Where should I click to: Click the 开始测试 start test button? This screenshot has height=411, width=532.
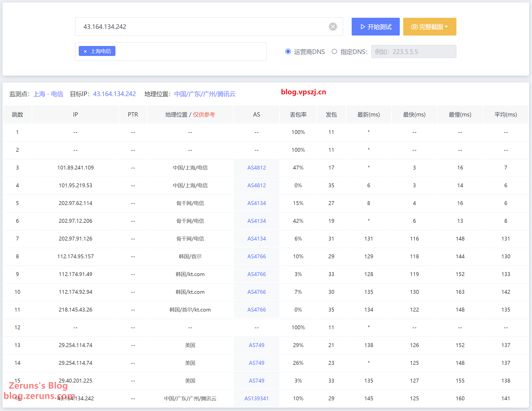pyautogui.click(x=375, y=27)
